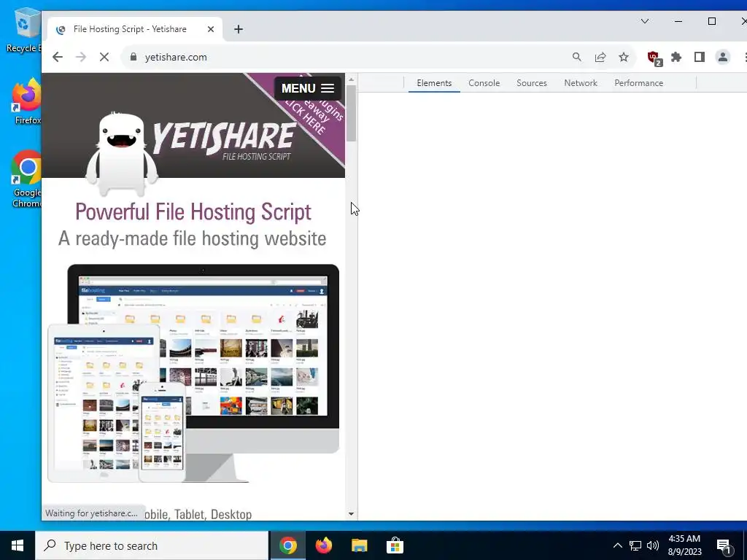Open Chrome from the taskbar
The image size is (747, 560).
287,545
